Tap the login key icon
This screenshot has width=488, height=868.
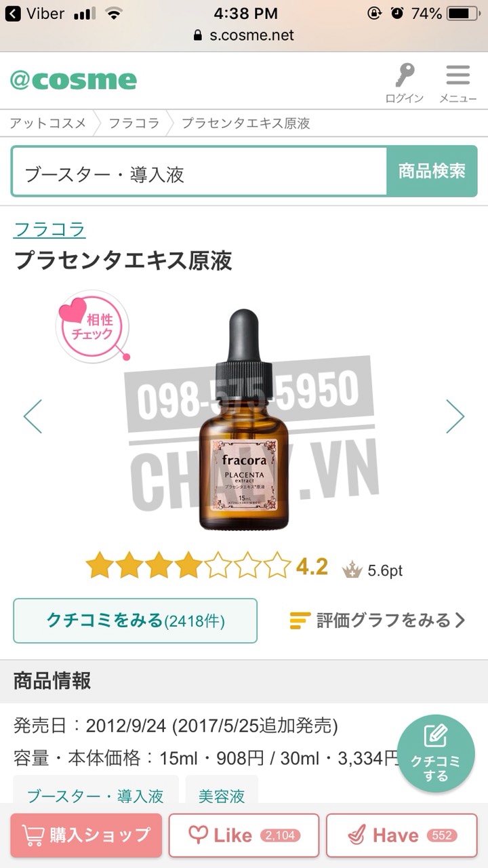[x=405, y=77]
